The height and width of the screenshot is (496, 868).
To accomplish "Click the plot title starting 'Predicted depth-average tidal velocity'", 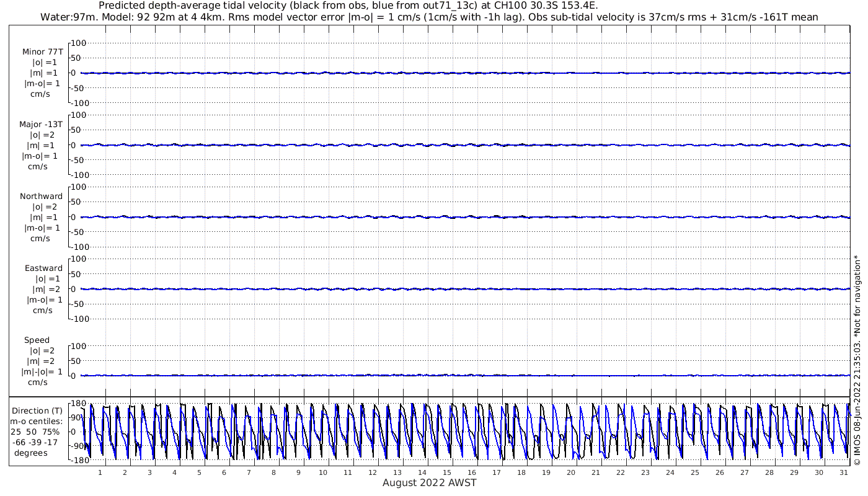I will [348, 6].
